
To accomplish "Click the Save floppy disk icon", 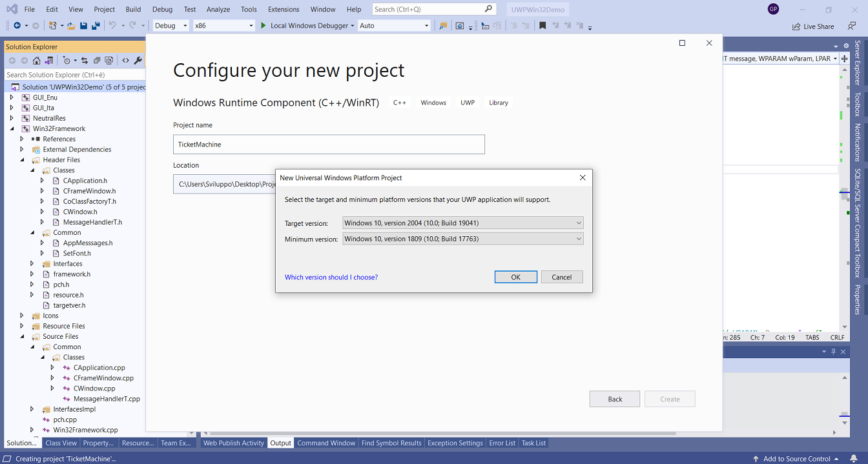I will [x=83, y=26].
